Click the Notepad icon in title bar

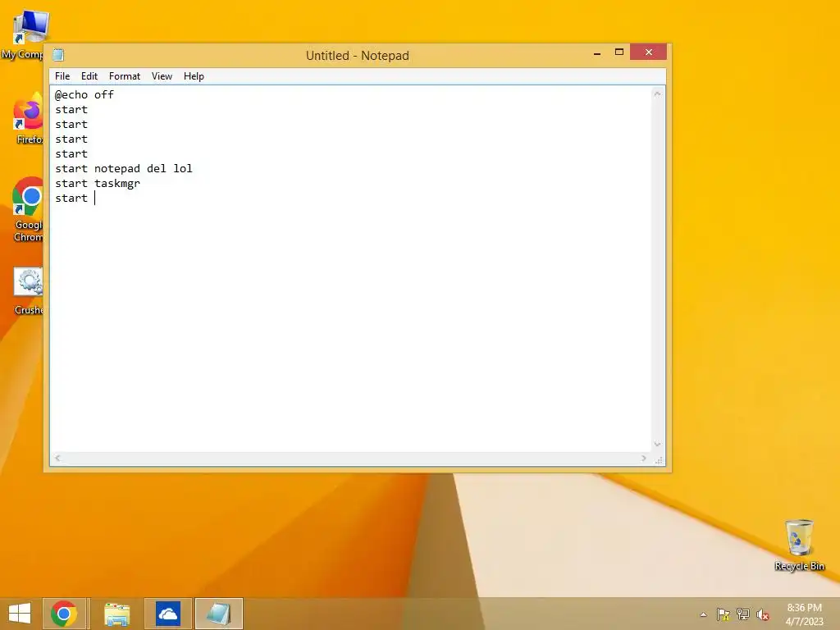[x=58, y=55]
